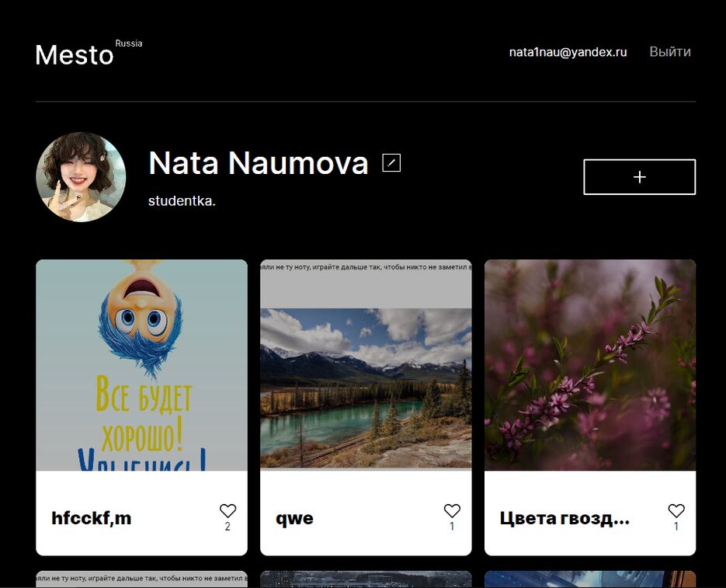Click the studentka. profile description
This screenshot has width=726, height=588.
182,201
